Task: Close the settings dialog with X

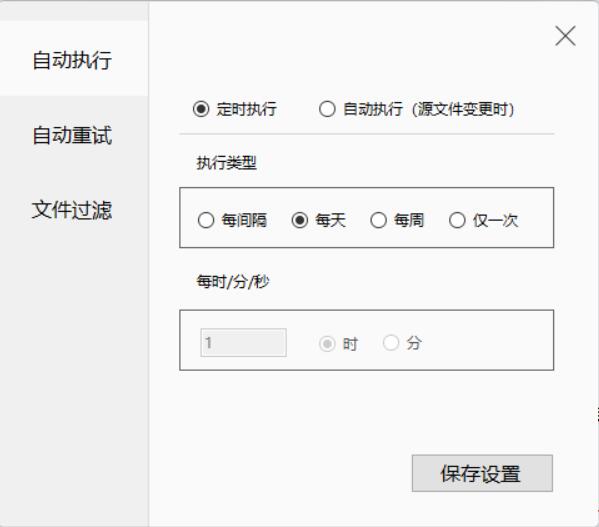Action: (565, 36)
